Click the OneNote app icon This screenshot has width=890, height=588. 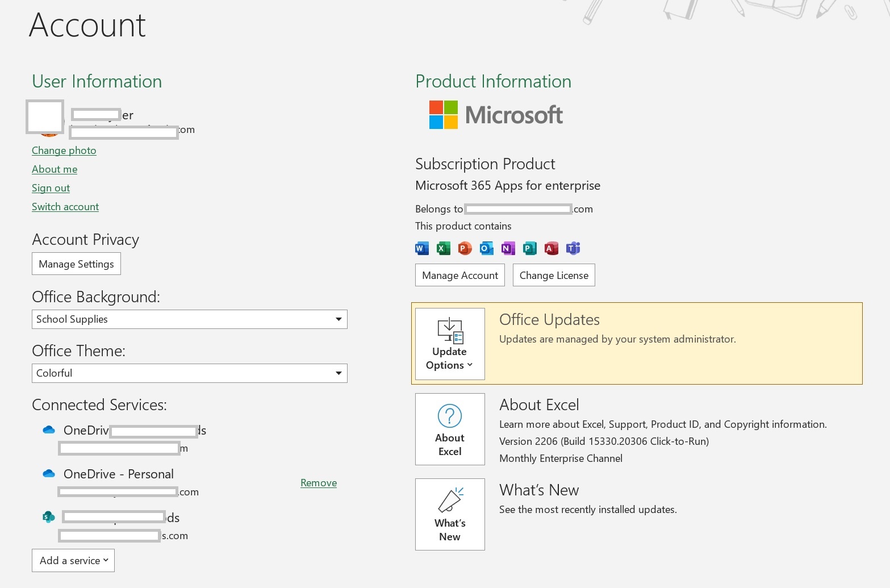(508, 248)
